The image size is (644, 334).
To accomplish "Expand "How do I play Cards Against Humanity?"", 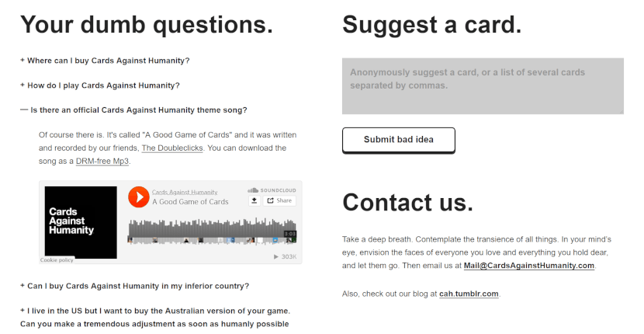I will point(100,85).
